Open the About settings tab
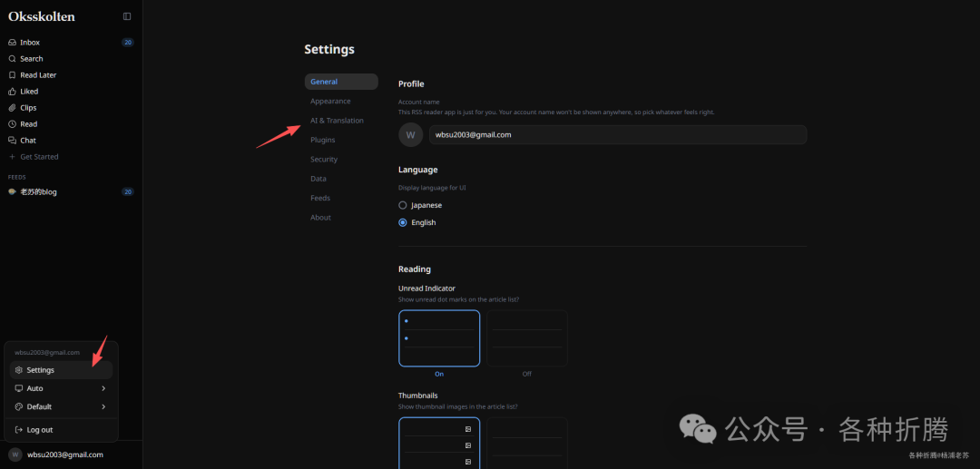 click(x=341, y=218)
